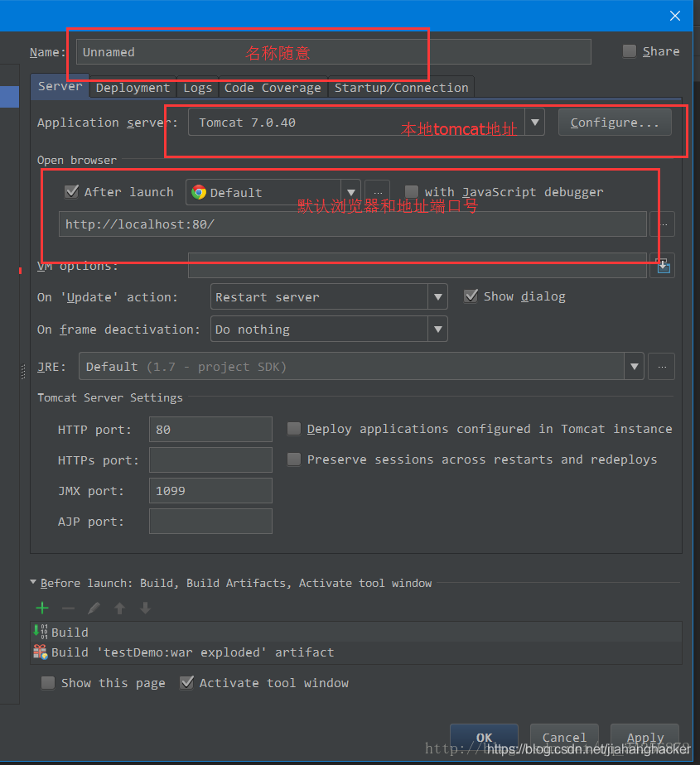Switch to the Code Coverage tab
This screenshot has height=765, width=700.
273,88
